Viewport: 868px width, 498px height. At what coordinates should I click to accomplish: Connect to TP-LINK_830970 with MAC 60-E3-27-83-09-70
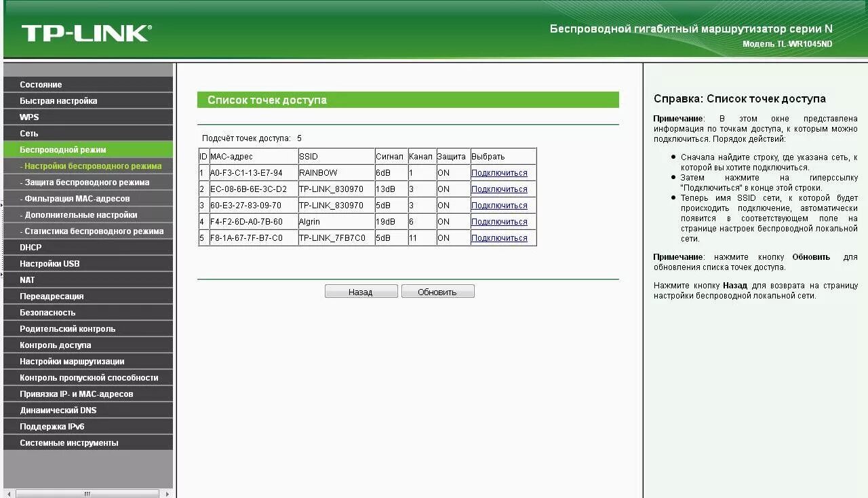(x=499, y=206)
